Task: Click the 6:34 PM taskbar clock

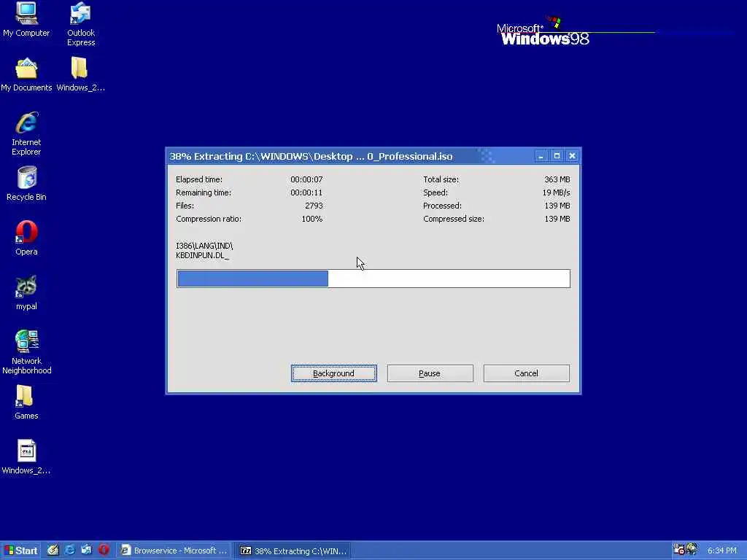Action: click(721, 551)
